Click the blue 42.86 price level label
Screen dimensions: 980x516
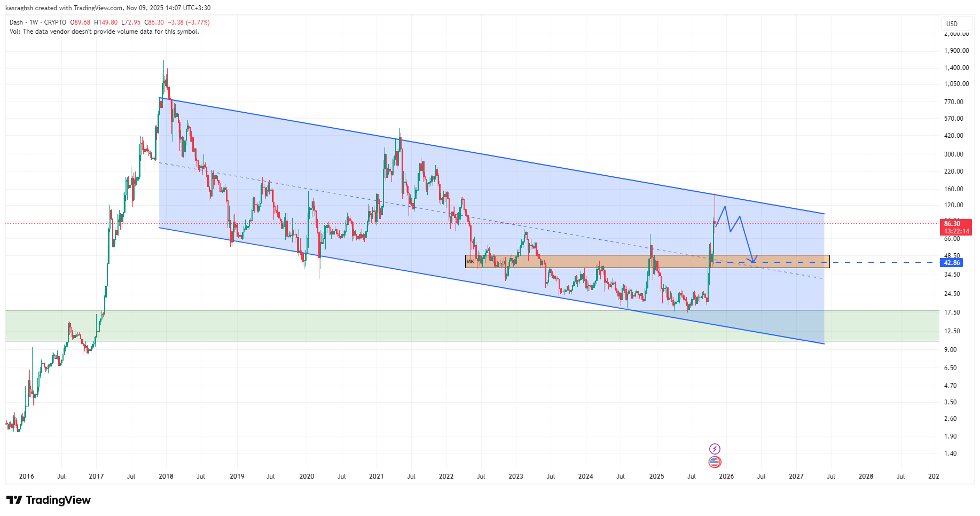tap(952, 263)
